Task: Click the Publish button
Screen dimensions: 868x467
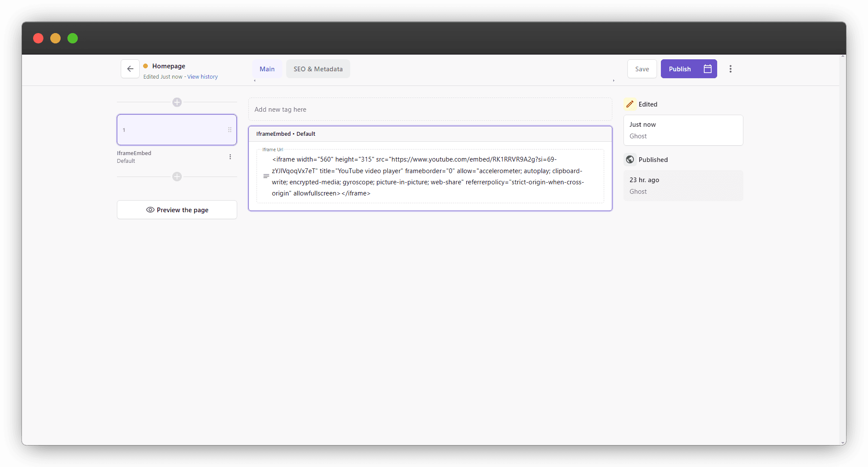Action: [680, 69]
